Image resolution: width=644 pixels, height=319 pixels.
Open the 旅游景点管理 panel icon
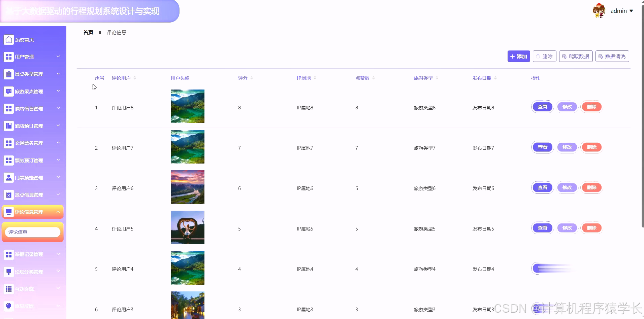tap(8, 91)
